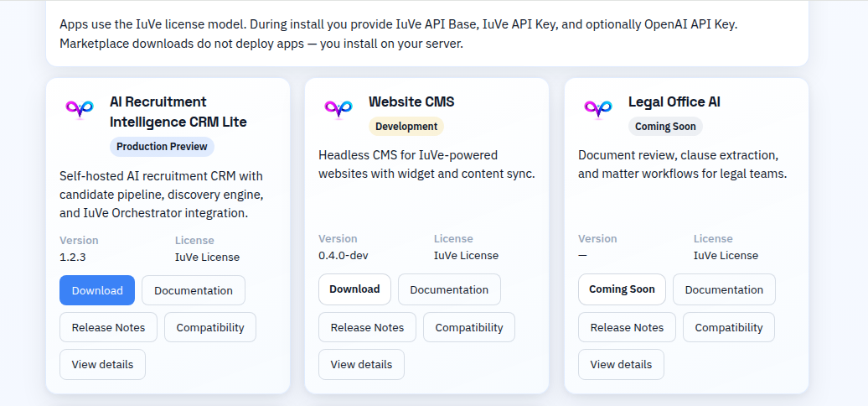View details of AI Recruitment CRM Lite
The width and height of the screenshot is (868, 406).
(x=102, y=364)
